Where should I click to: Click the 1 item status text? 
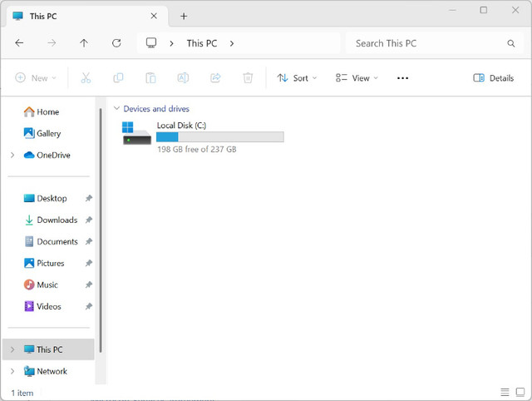[22, 393]
